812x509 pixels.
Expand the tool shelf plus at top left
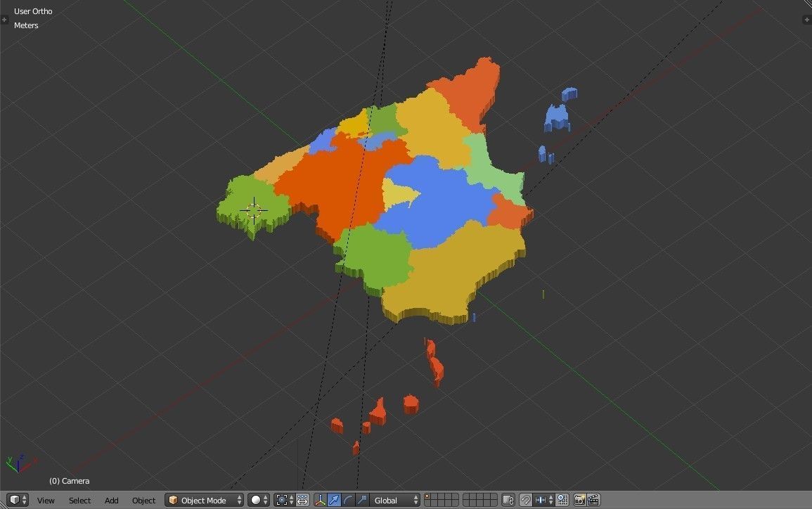click(4, 20)
